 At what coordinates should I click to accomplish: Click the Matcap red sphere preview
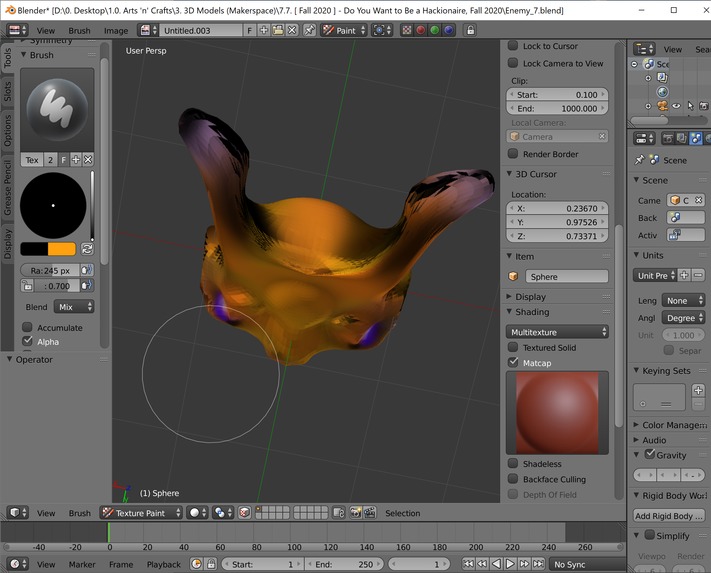pyautogui.click(x=558, y=412)
